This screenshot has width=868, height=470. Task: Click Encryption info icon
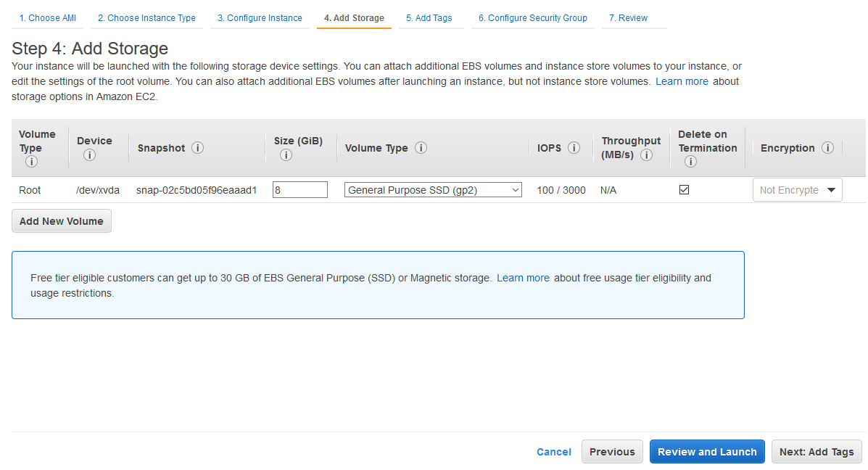pyautogui.click(x=827, y=148)
